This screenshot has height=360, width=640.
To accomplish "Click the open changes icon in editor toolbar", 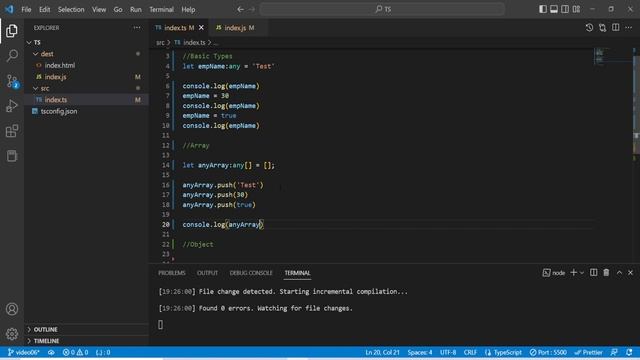I will (602, 28).
